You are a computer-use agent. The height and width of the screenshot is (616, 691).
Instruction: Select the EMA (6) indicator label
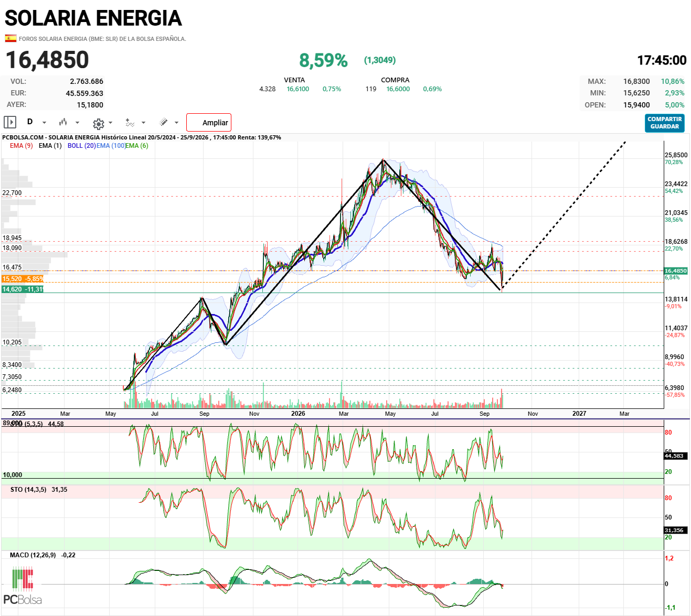pos(137,146)
